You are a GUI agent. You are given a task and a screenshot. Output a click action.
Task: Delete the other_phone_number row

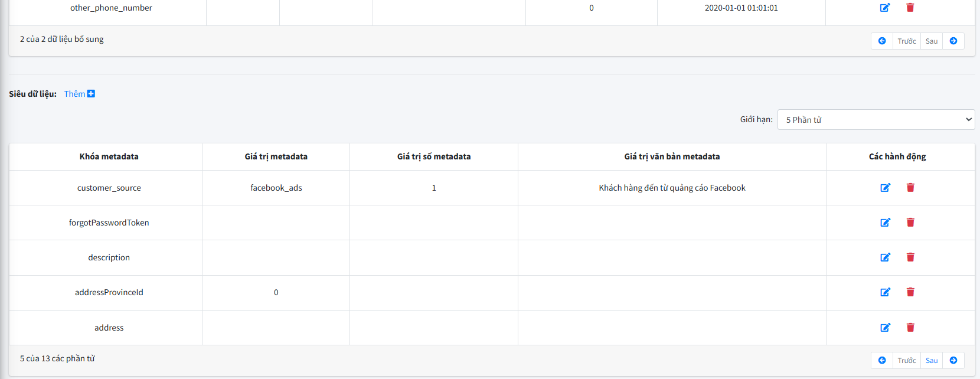pos(910,8)
